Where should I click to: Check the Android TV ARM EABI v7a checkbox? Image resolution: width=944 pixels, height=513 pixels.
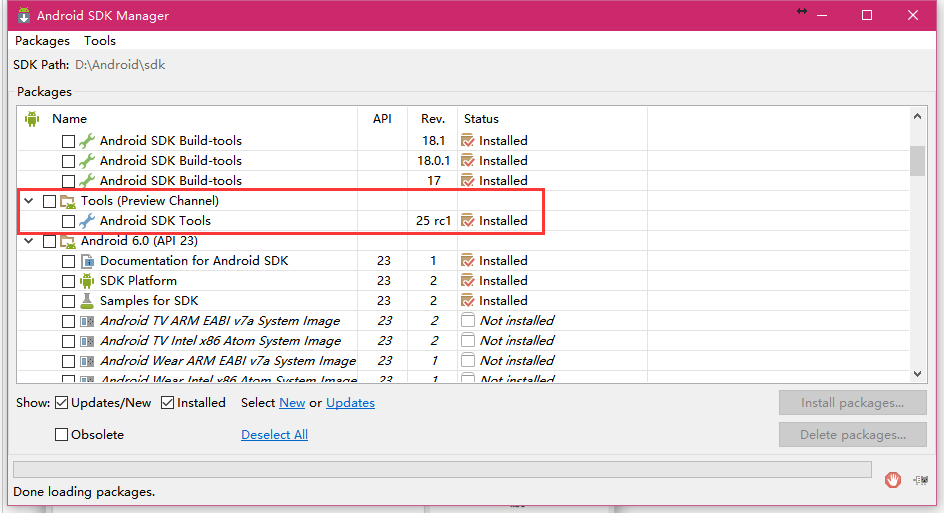[69, 322]
